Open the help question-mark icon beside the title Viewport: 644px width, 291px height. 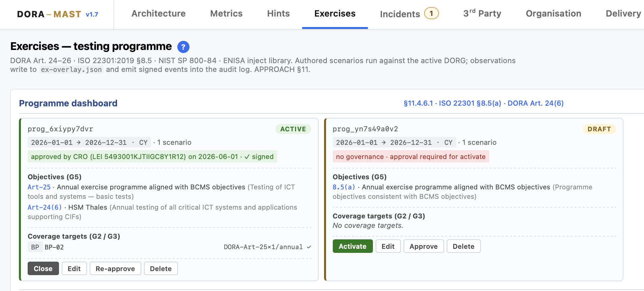point(183,47)
